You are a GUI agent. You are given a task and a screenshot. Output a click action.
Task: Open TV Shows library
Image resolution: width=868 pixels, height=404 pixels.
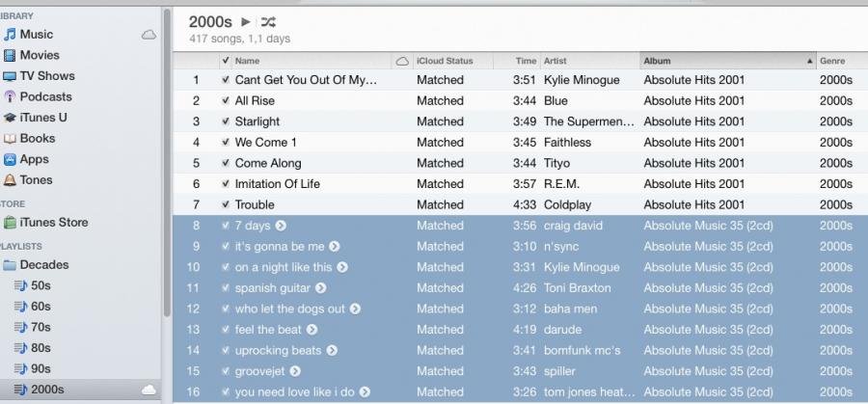click(x=47, y=76)
